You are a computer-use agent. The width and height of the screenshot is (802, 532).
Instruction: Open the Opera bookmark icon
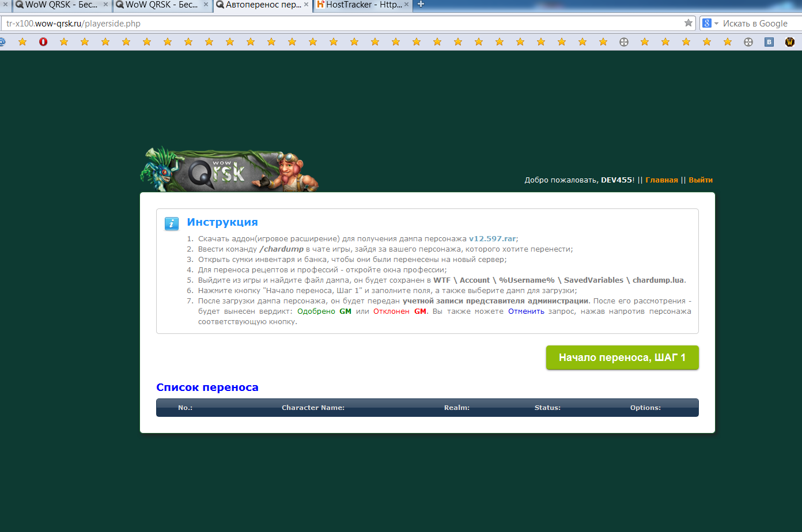pos(43,42)
